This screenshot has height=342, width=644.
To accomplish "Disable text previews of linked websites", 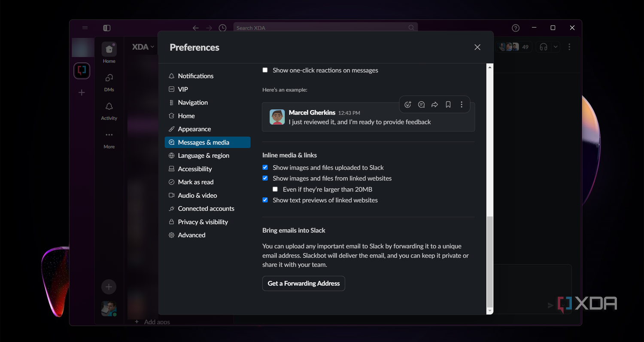I will (265, 200).
